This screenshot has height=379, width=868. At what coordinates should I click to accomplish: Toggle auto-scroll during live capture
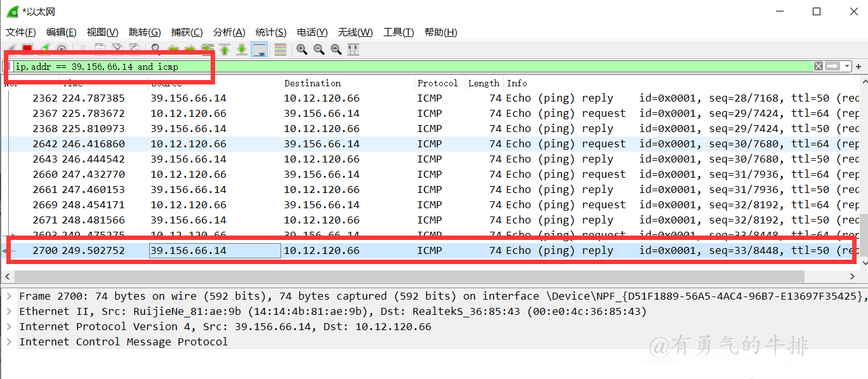[x=259, y=50]
